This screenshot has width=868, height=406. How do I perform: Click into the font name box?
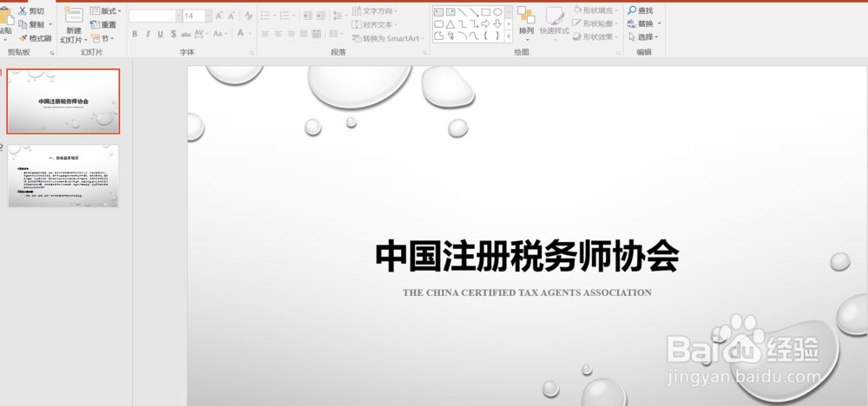(x=152, y=16)
